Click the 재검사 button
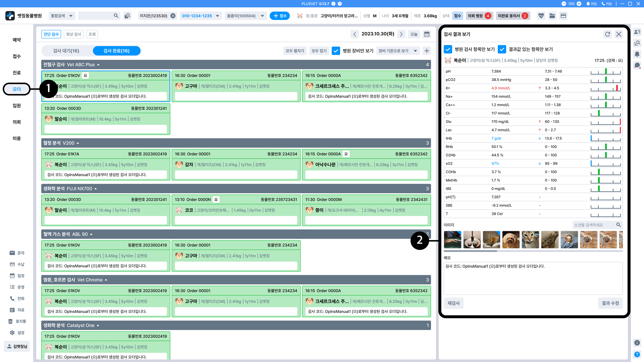Viewport: 644px width, 362px height. (453, 303)
